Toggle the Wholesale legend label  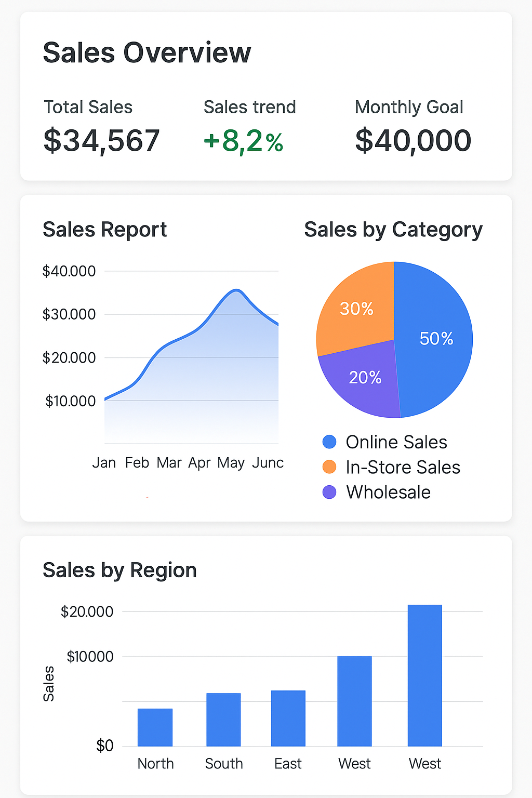pos(388,492)
